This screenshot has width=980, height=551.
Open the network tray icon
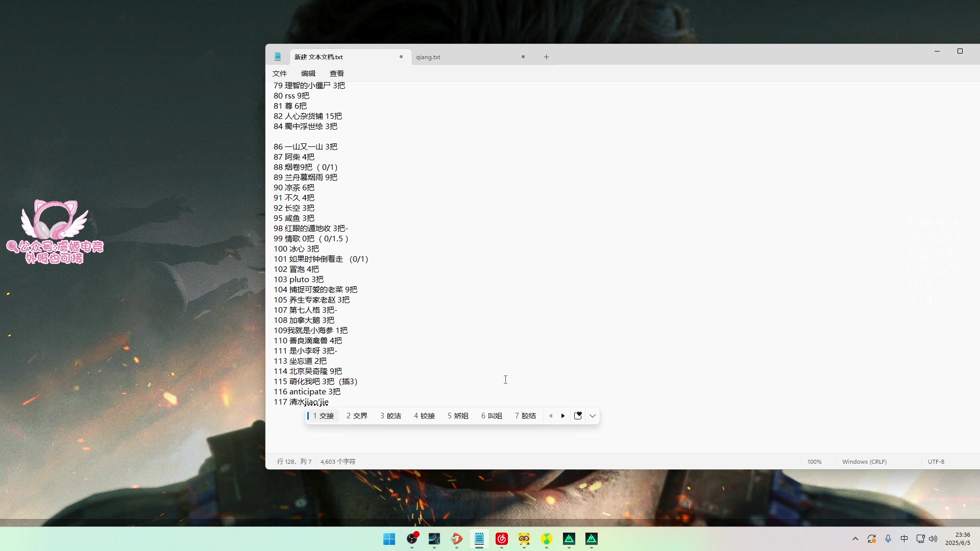coord(920,539)
